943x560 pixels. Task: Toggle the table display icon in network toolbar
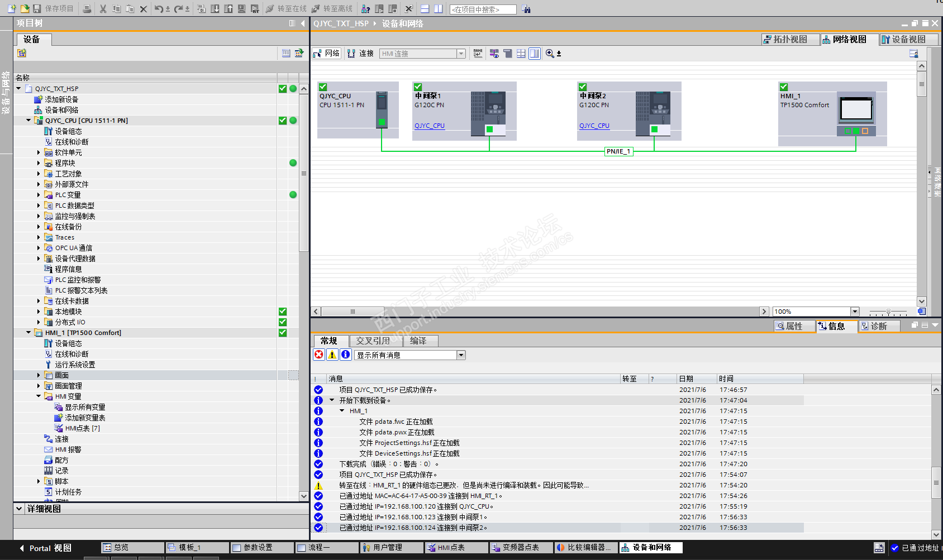point(535,53)
